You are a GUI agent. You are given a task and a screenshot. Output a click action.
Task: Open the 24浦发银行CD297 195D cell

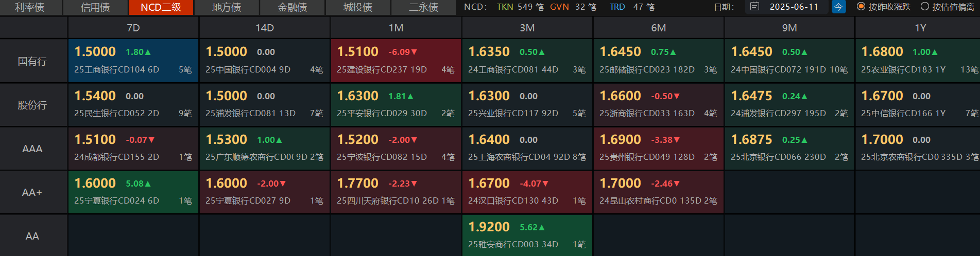coord(789,105)
